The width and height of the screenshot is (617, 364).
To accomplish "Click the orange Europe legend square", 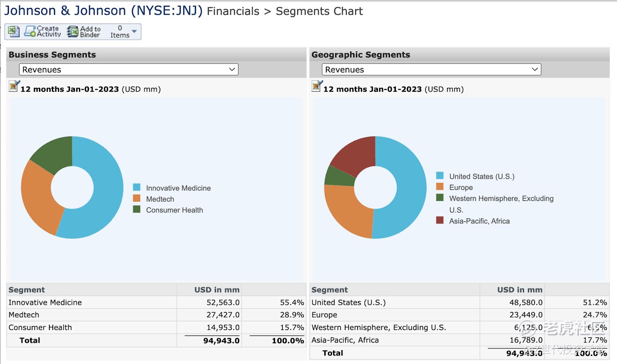I will click(440, 187).
